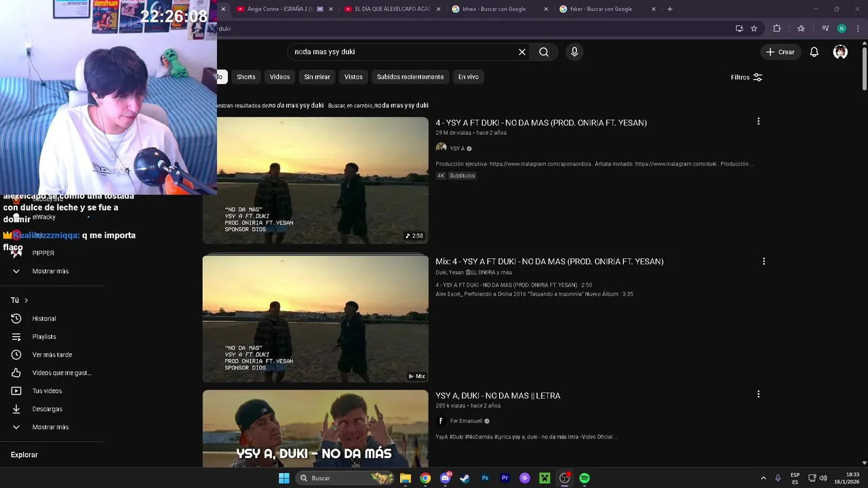Open the PIPPER subscription channel
The image size is (868, 488).
(43, 253)
